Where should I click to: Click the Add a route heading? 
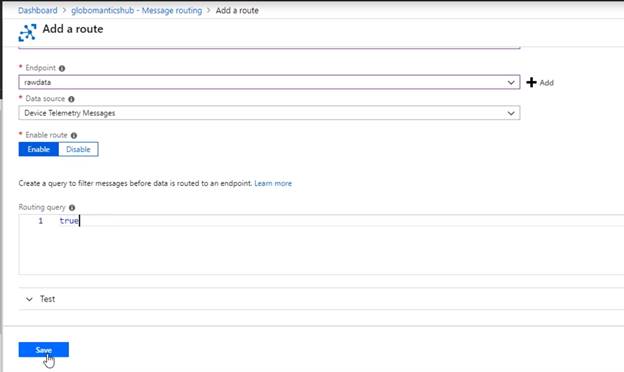click(73, 29)
